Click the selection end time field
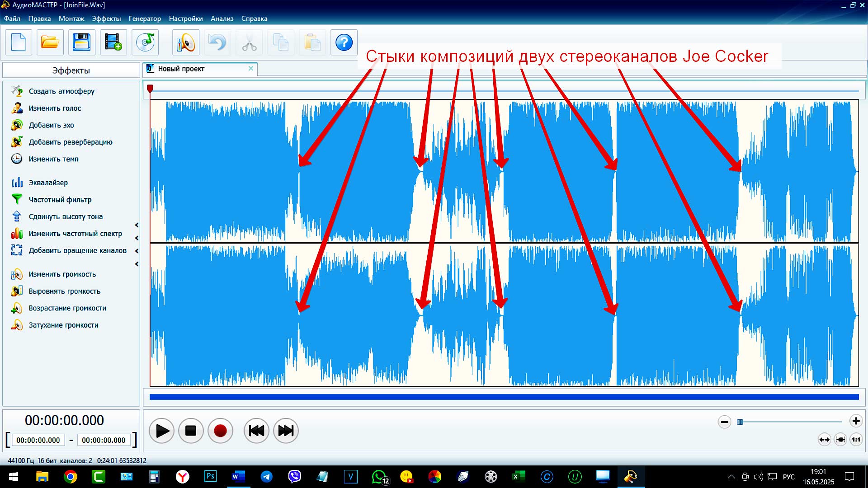Screen dimensions: 868x488 104,440
